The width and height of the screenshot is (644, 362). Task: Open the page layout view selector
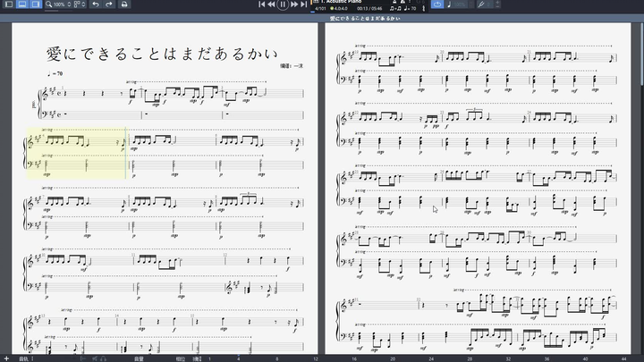[x=80, y=4]
